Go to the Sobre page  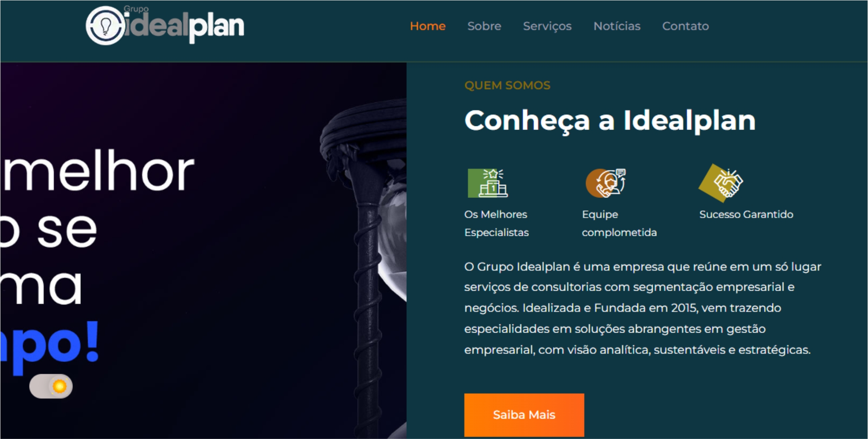(x=484, y=26)
